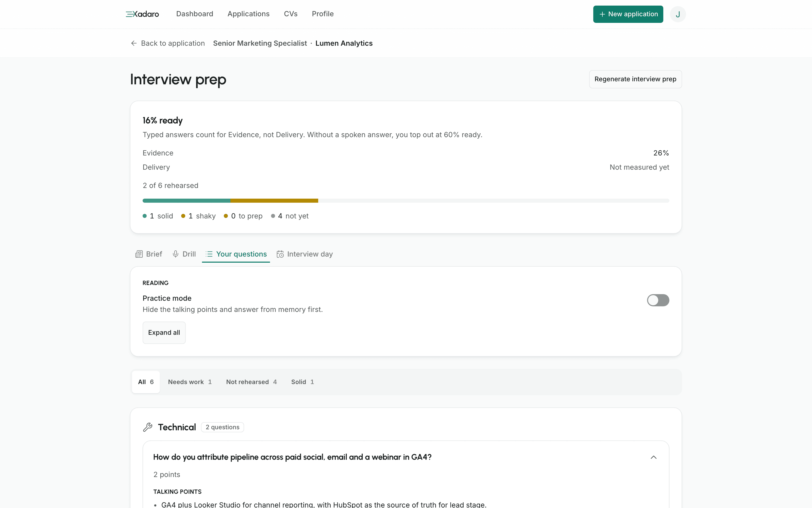812x508 pixels.
Task: Click the Brief tab document icon
Action: tap(139, 254)
